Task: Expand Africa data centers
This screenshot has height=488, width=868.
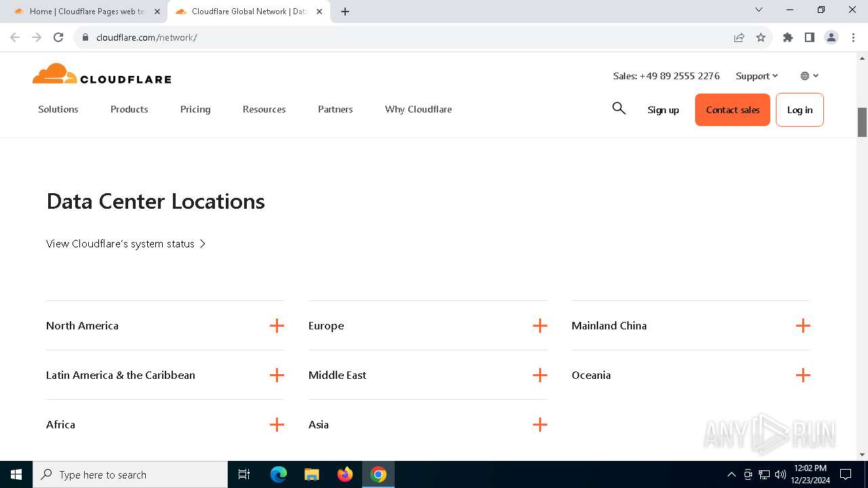Action: pyautogui.click(x=165, y=425)
